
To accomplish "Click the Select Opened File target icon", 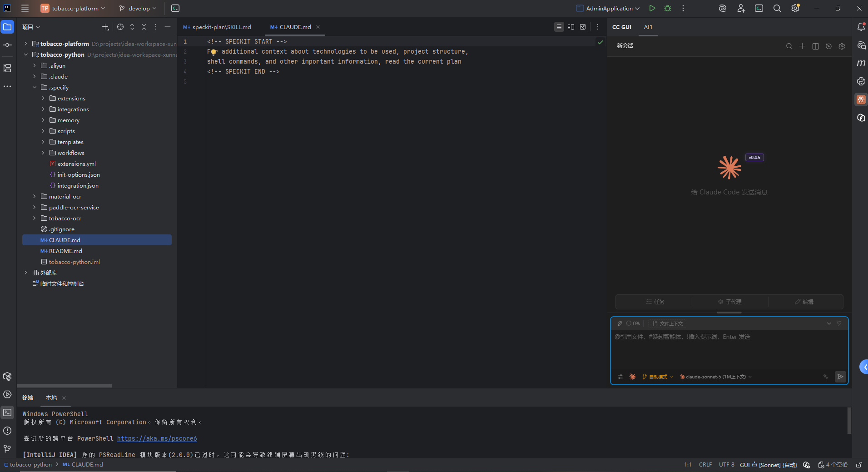I will [x=120, y=27].
